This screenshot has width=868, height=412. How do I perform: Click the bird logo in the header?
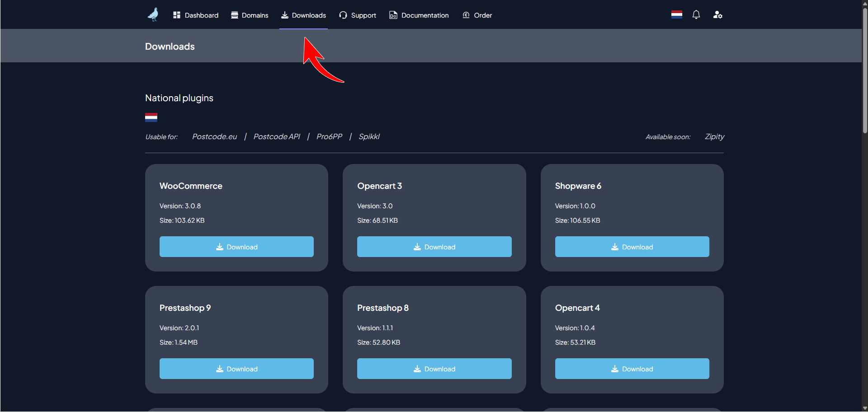153,14
